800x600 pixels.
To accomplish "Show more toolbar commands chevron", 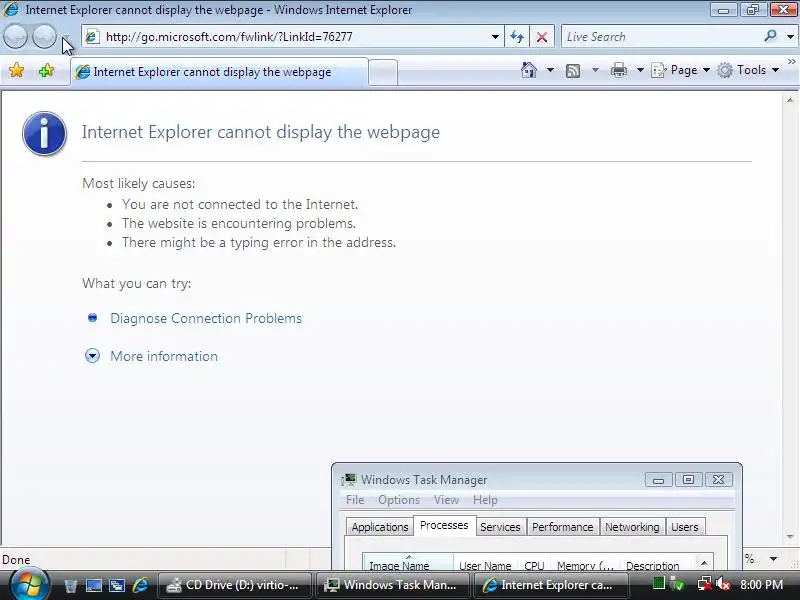I will [x=792, y=62].
